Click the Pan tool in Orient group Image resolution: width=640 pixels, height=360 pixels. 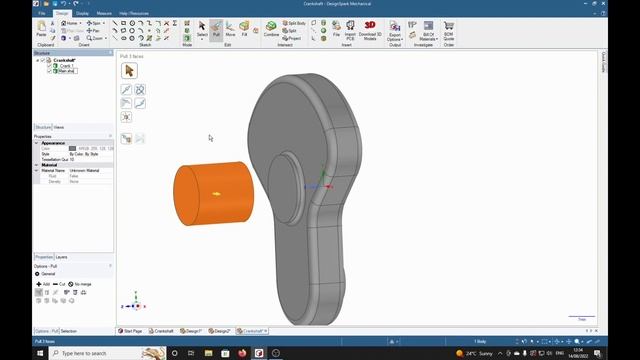(x=93, y=31)
